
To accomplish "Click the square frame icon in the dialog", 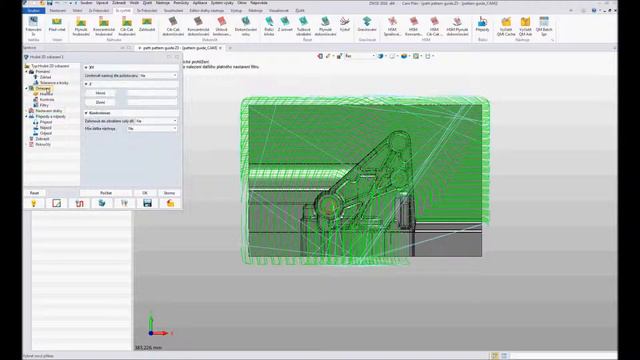I will (56, 203).
